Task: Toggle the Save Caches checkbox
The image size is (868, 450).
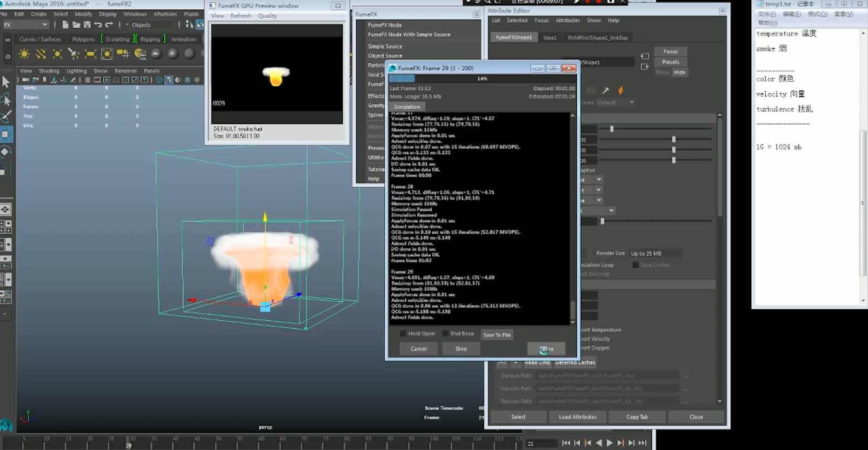Action: [x=636, y=265]
